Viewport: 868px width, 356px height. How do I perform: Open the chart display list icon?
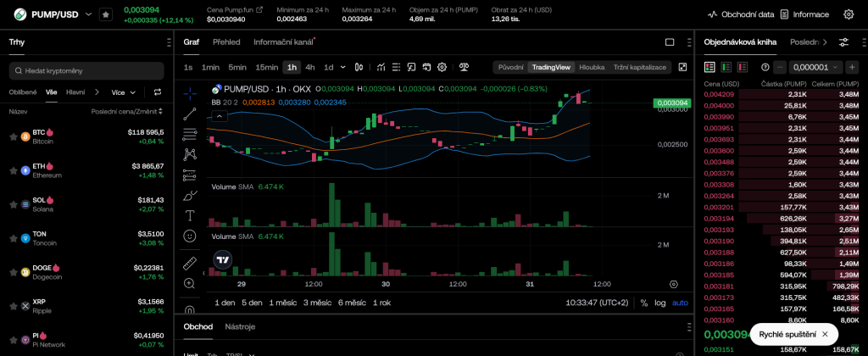point(396,68)
